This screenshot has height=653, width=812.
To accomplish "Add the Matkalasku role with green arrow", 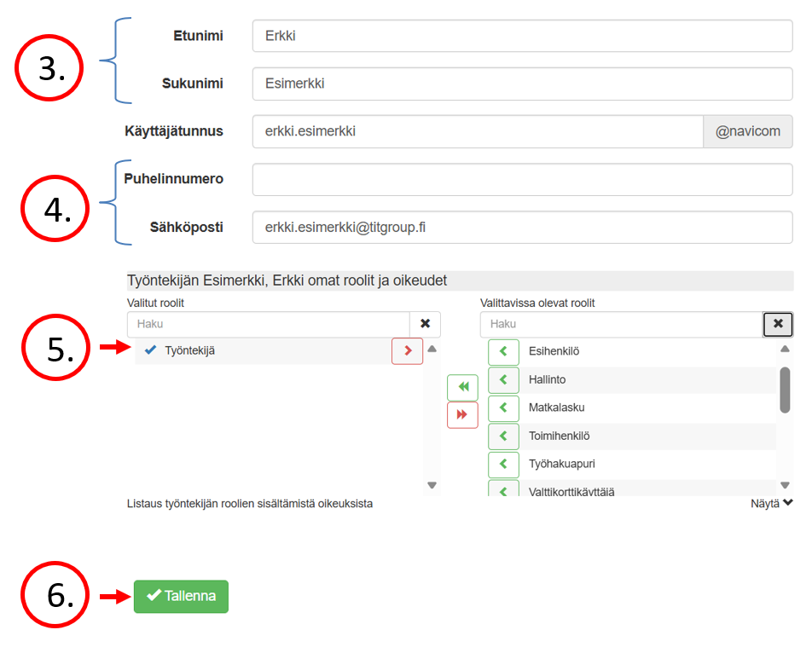I will point(503,407).
